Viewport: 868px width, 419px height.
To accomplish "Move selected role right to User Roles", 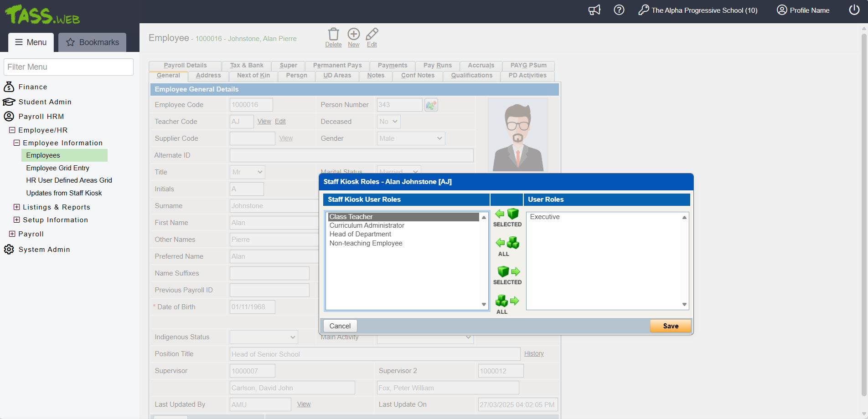I will point(507,275).
